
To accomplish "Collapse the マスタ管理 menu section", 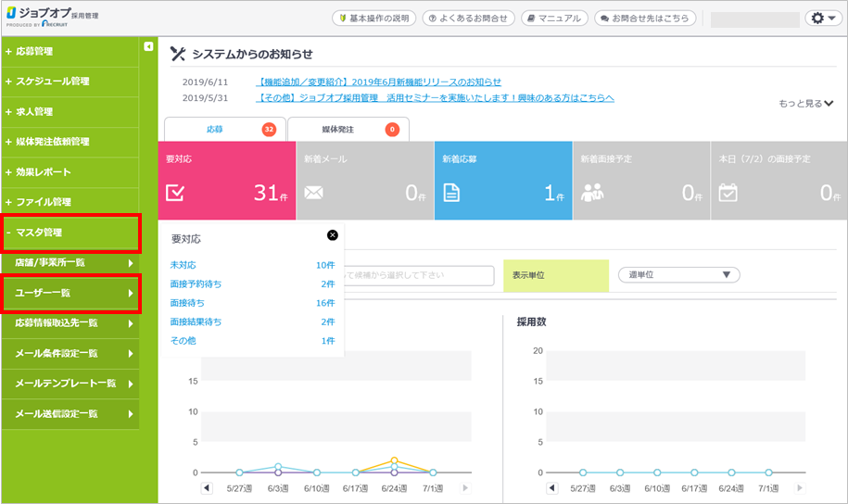I will 71,233.
